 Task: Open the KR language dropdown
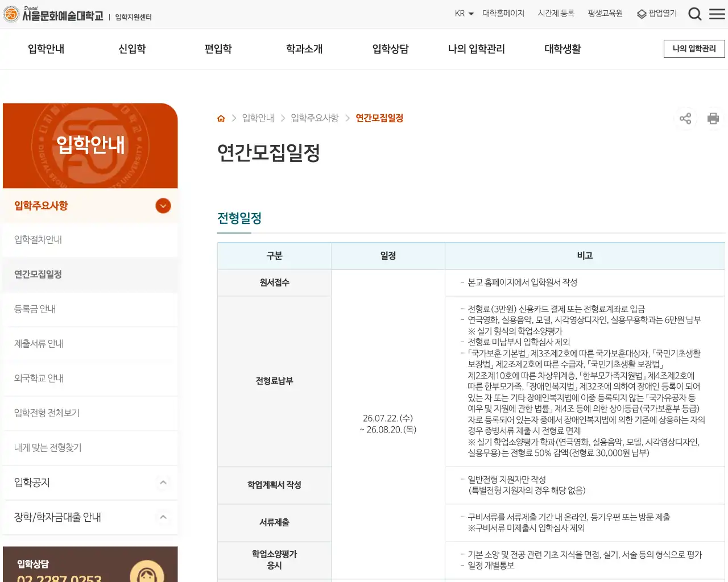coord(464,13)
